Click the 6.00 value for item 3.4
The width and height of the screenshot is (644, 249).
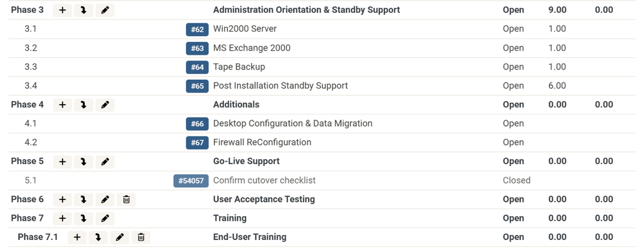tap(557, 86)
